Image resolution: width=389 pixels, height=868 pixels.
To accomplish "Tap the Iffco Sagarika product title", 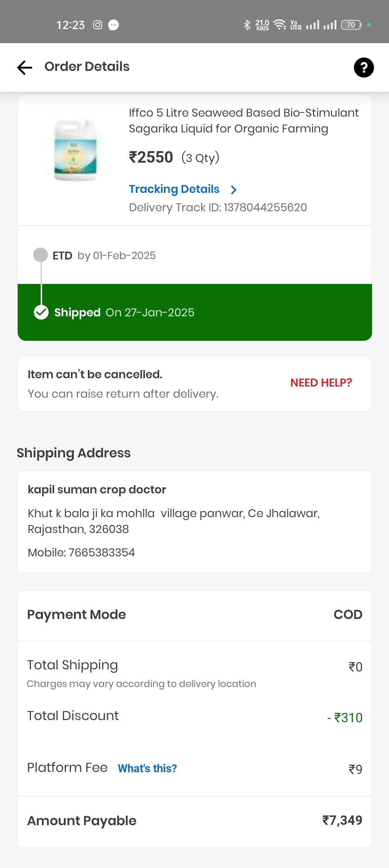I will pos(243,121).
